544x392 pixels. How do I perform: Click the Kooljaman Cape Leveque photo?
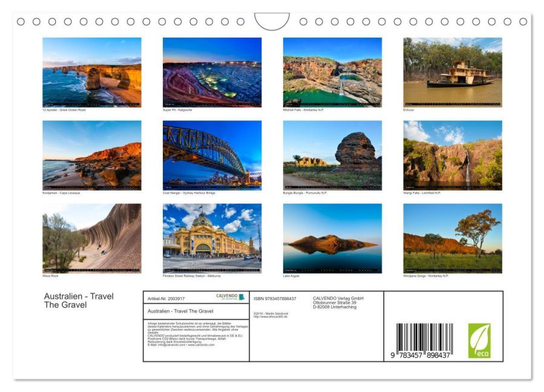pyautogui.click(x=91, y=155)
